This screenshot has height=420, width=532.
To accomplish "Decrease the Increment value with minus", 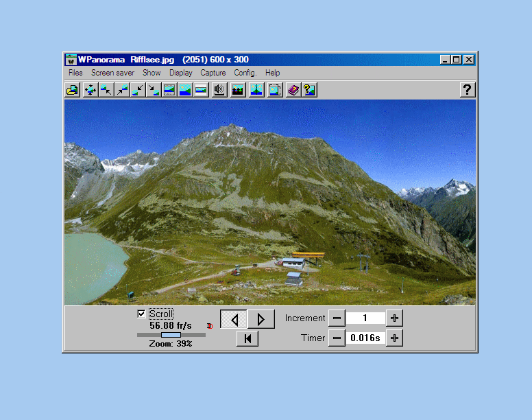I will click(337, 318).
